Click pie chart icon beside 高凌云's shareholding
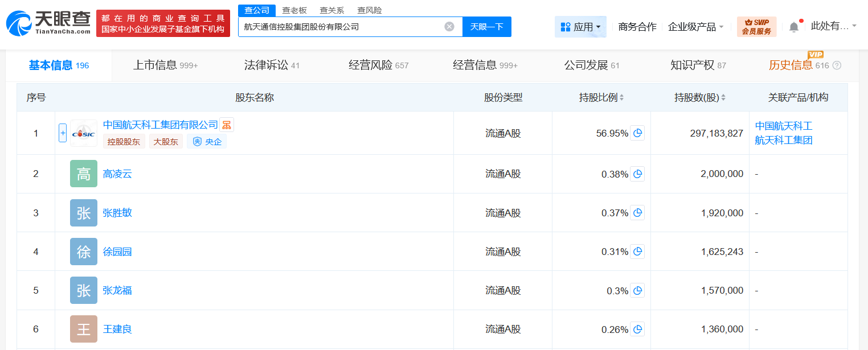The width and height of the screenshot is (868, 350). [638, 174]
